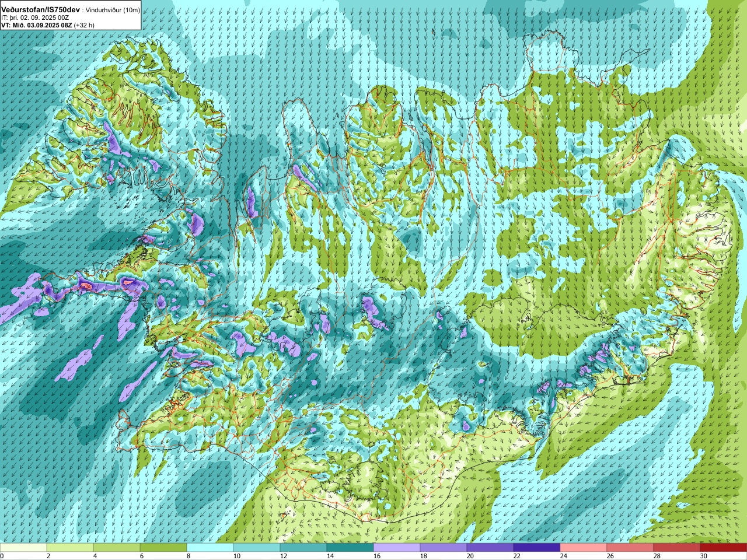Viewport: 747px width, 560px height.
Task: Click the legend scale number '16'
Action: click(377, 556)
